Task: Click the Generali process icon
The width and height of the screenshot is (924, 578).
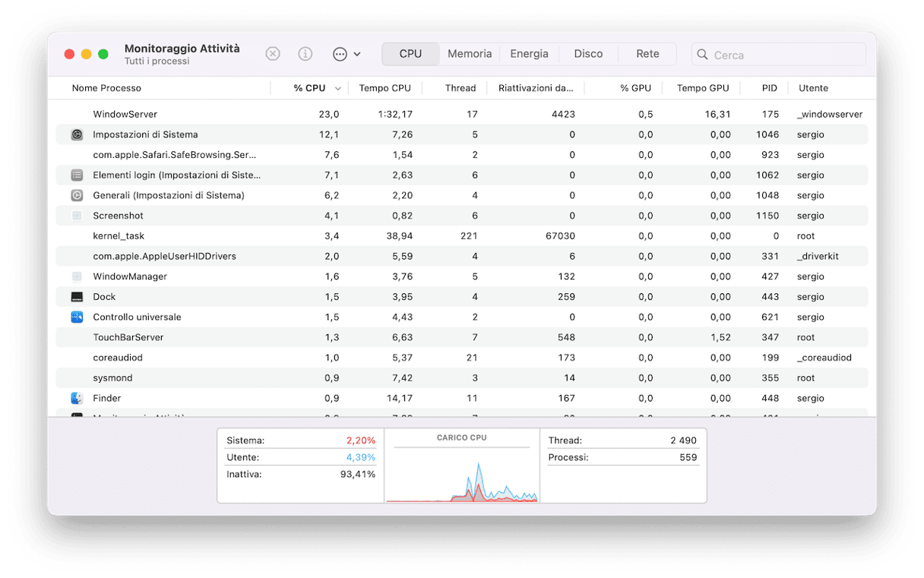Action: (77, 195)
